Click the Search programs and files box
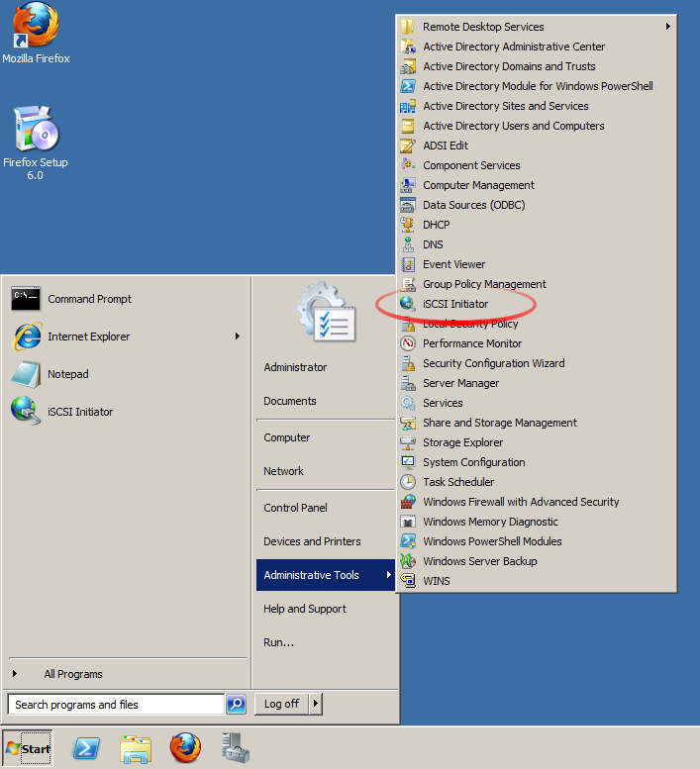The width and height of the screenshot is (700, 769). pyautogui.click(x=117, y=705)
